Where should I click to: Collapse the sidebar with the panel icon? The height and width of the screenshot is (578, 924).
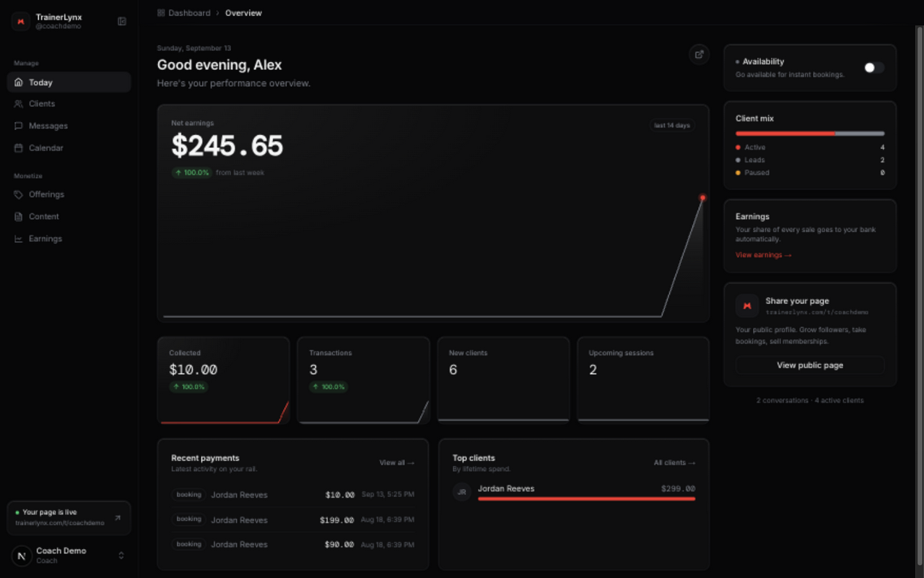click(122, 22)
